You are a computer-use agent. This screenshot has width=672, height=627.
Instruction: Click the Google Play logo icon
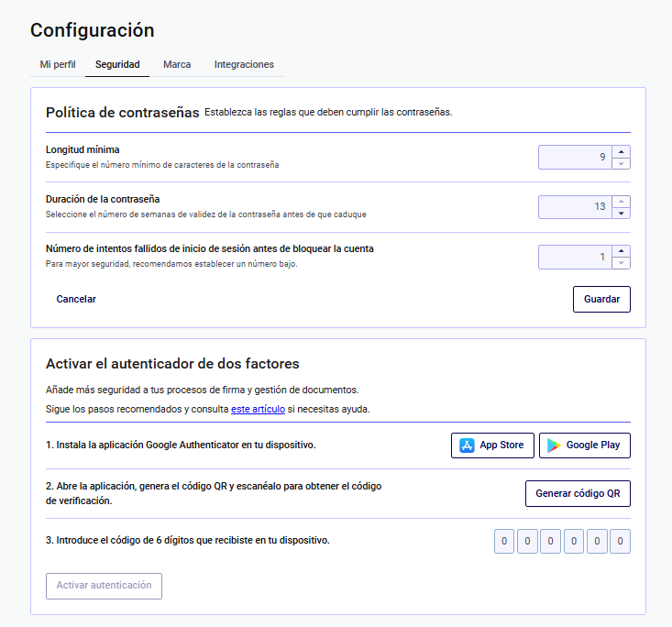(554, 445)
